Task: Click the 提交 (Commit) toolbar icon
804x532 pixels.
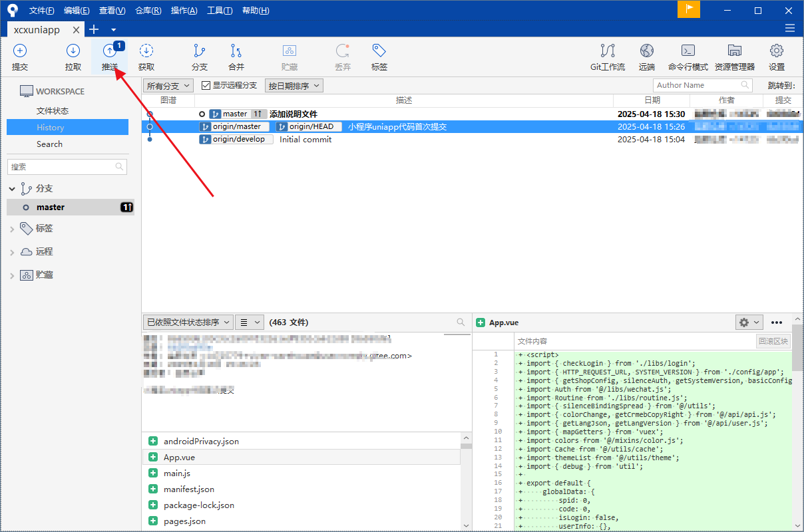Action: click(20, 57)
